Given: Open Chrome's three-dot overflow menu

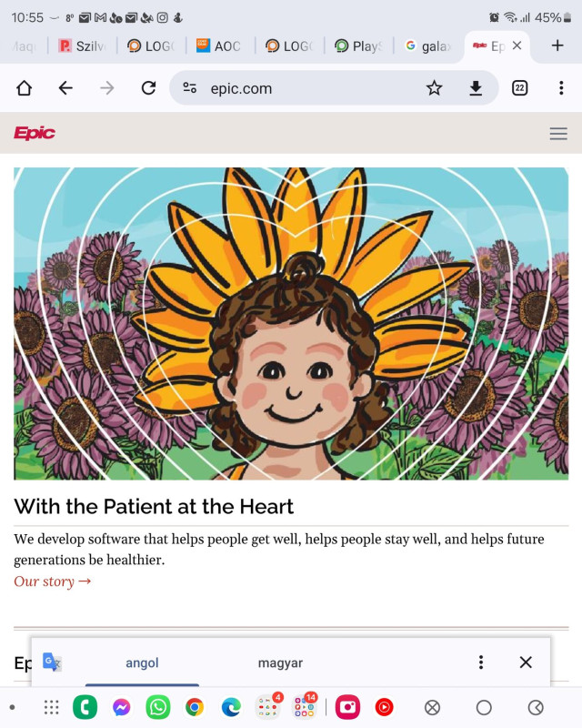Looking at the screenshot, I should 561,88.
